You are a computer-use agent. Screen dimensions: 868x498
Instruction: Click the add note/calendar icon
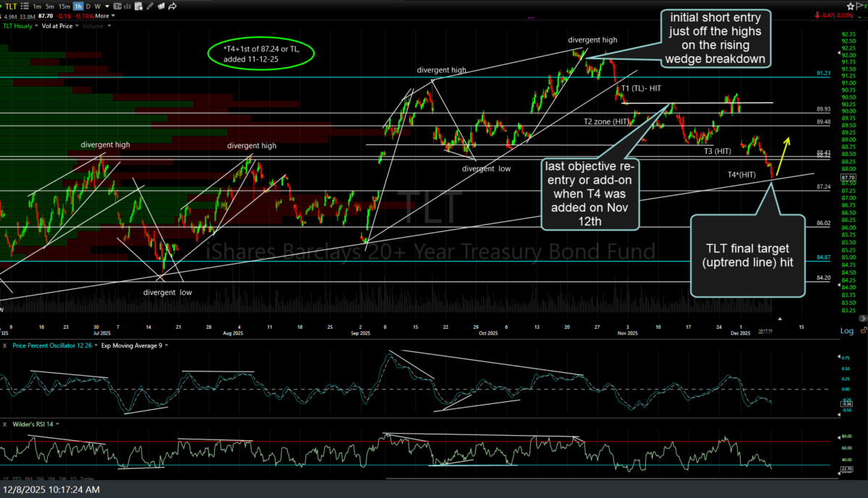coord(138,7)
